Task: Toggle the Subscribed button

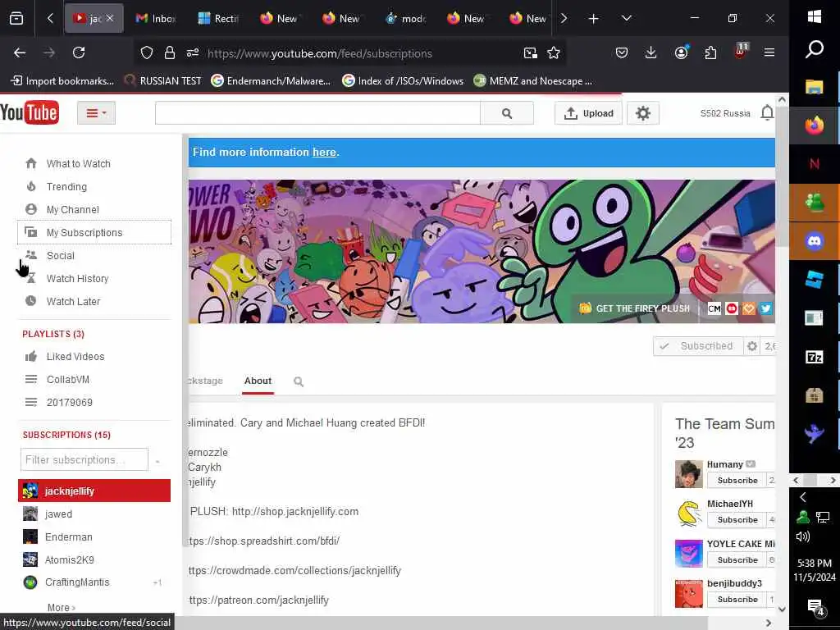Action: click(x=698, y=346)
